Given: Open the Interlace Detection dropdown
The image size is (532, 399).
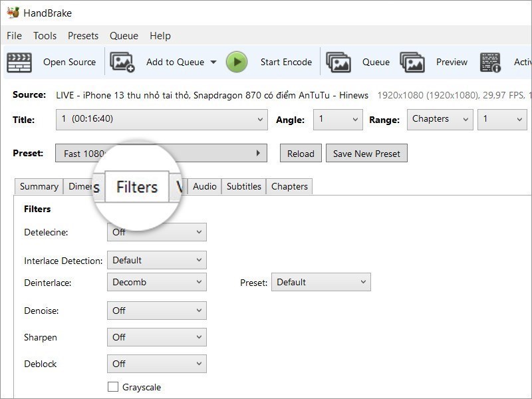Looking at the screenshot, I should [157, 260].
